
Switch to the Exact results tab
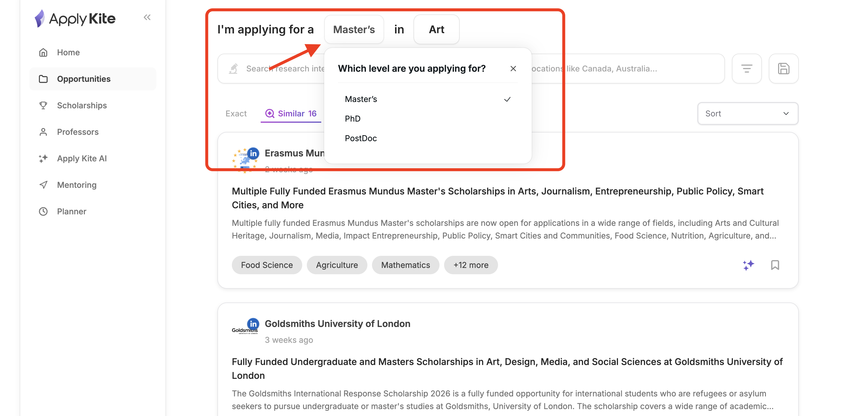[236, 114]
